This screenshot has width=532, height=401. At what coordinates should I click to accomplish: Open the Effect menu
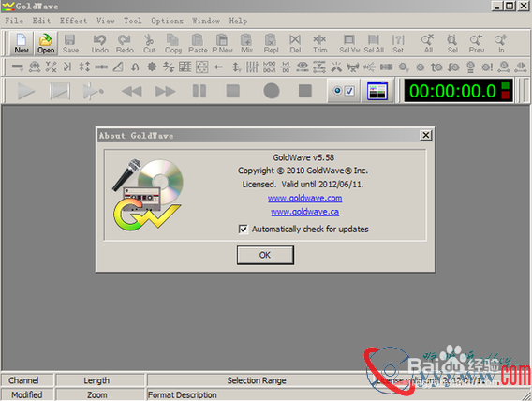point(73,21)
